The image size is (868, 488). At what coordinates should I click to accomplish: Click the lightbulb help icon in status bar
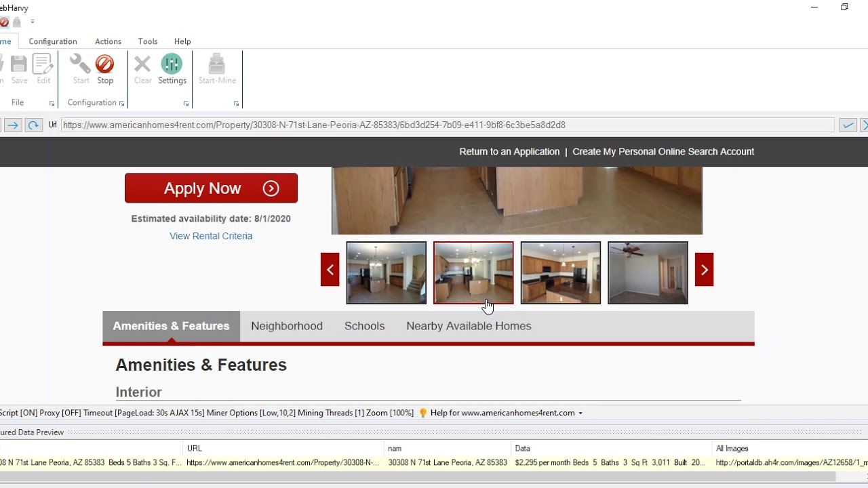click(423, 413)
